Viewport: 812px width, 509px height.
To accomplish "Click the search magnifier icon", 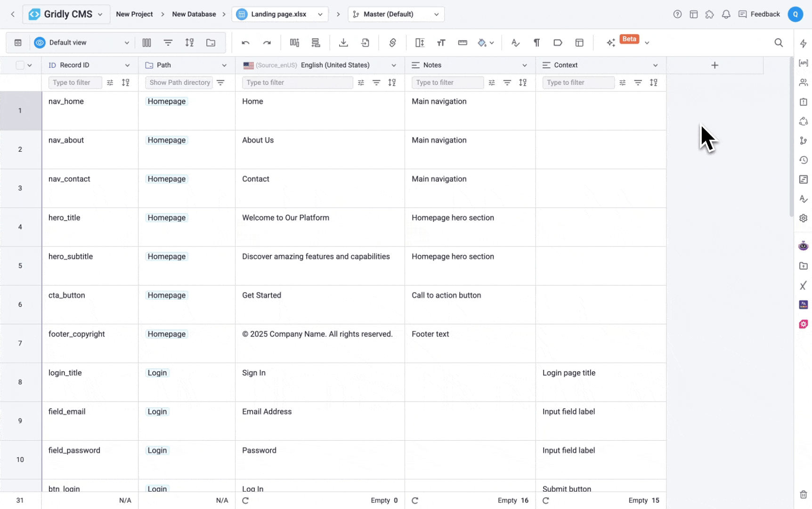I will (779, 43).
